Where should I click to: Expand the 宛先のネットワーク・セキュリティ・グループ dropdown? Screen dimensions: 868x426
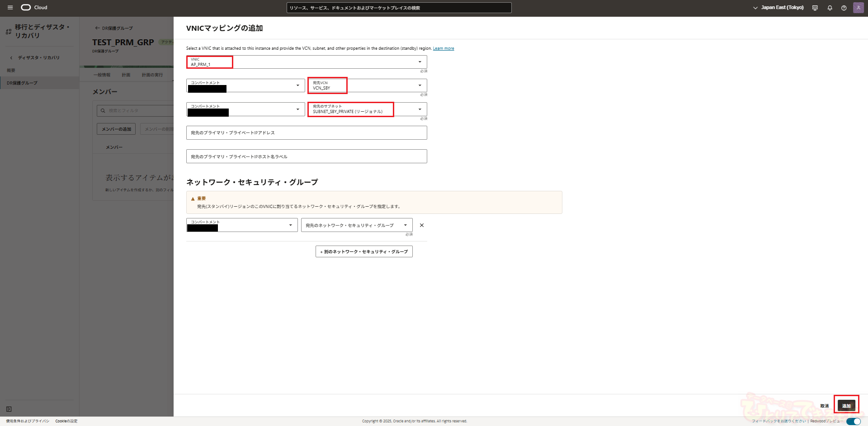tap(356, 225)
